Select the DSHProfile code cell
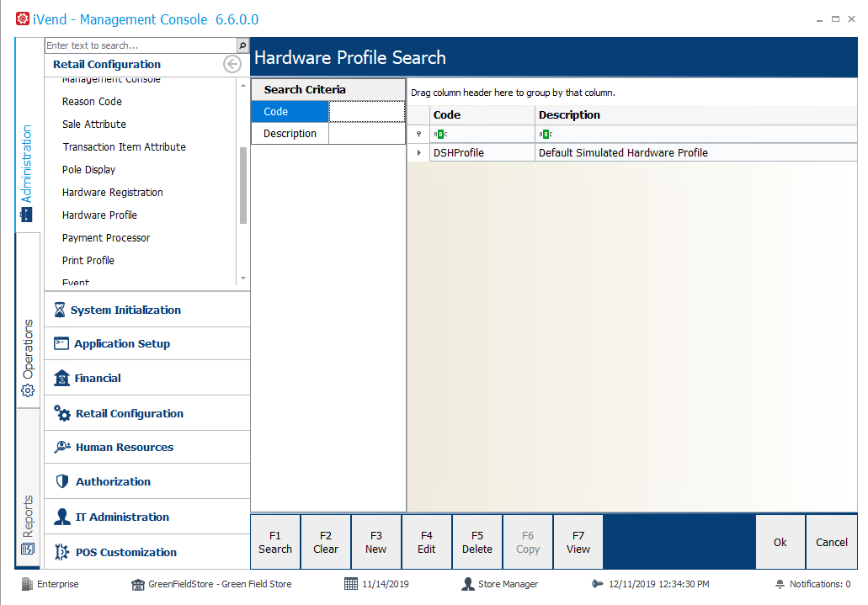 pyautogui.click(x=482, y=153)
